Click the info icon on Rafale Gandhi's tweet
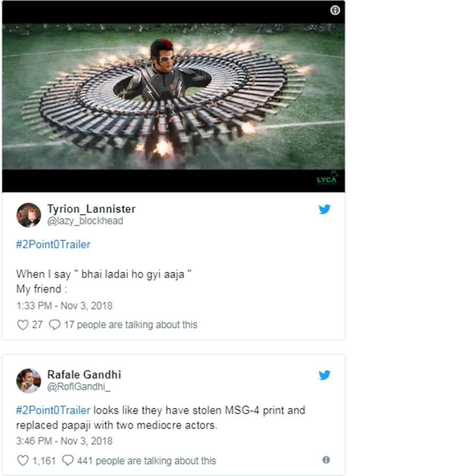The image size is (453, 476). (x=326, y=459)
